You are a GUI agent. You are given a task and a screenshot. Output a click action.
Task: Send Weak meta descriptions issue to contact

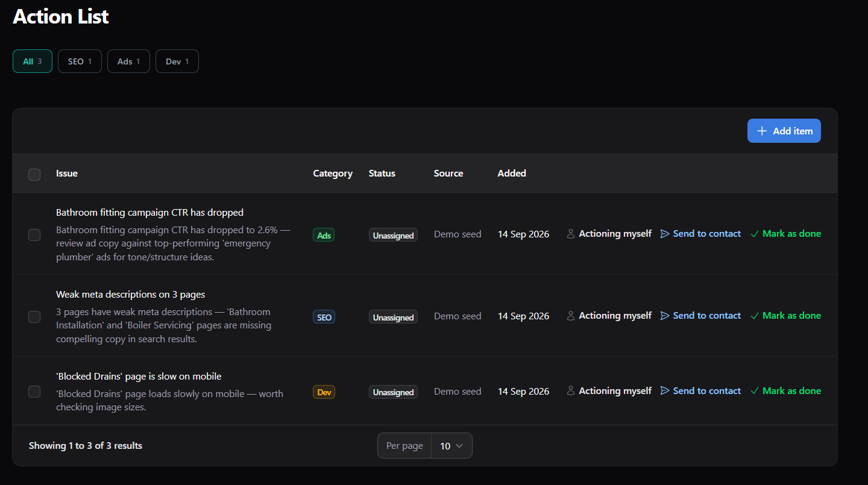tap(701, 316)
